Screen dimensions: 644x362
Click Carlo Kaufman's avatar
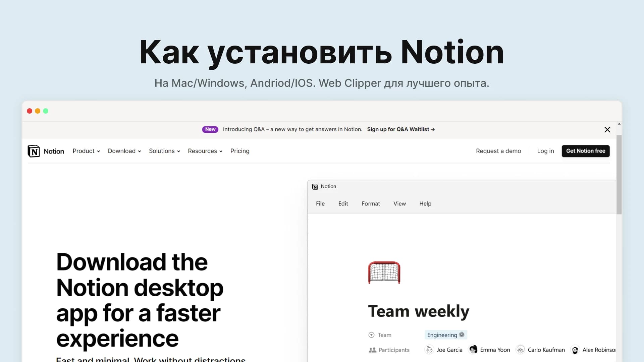pos(520,350)
